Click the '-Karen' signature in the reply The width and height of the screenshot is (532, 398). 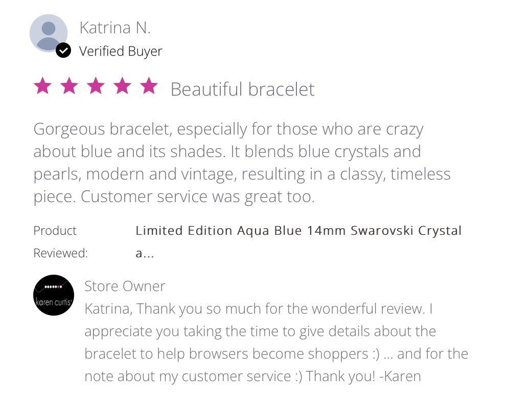400,377
